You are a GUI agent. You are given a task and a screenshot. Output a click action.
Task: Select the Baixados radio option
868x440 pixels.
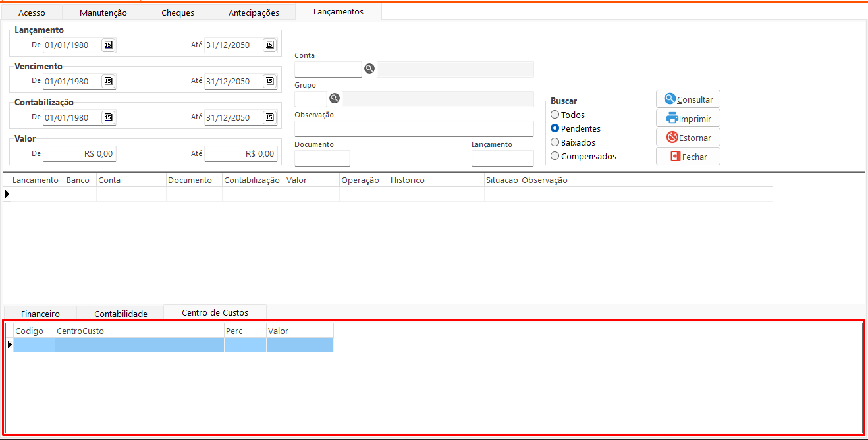click(555, 142)
